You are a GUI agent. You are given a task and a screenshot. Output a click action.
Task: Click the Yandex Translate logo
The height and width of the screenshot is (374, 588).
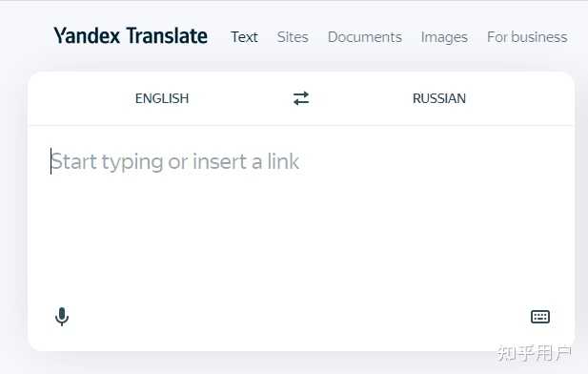pos(131,35)
